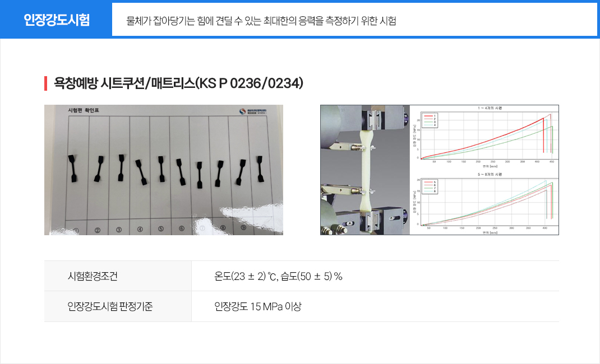Click the 인장강도시험 title header
This screenshot has width=600, height=364.
point(57,20)
